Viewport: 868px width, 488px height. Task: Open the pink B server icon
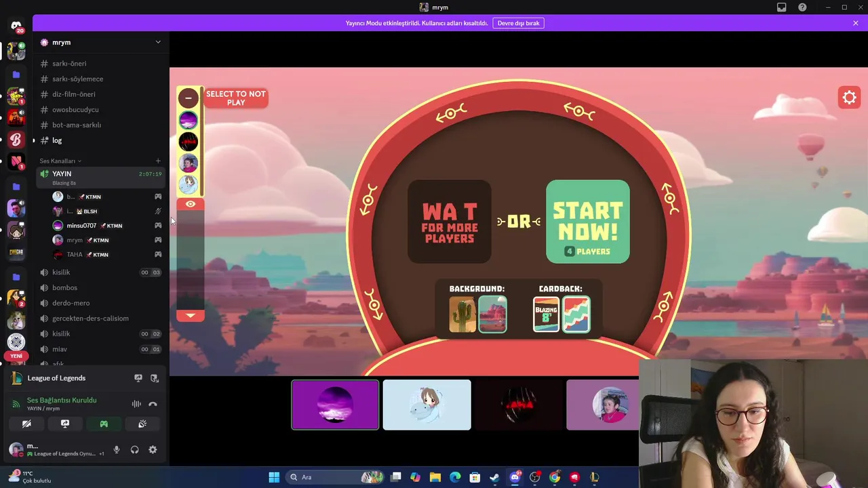coord(16,140)
